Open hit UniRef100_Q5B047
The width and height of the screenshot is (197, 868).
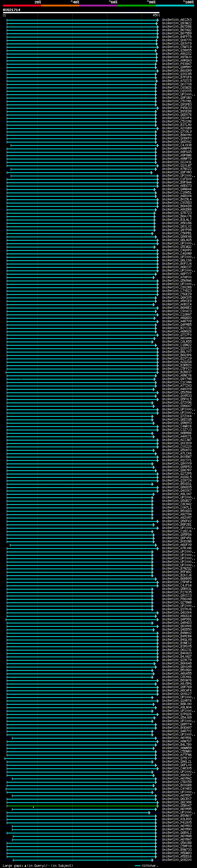tap(176, 806)
